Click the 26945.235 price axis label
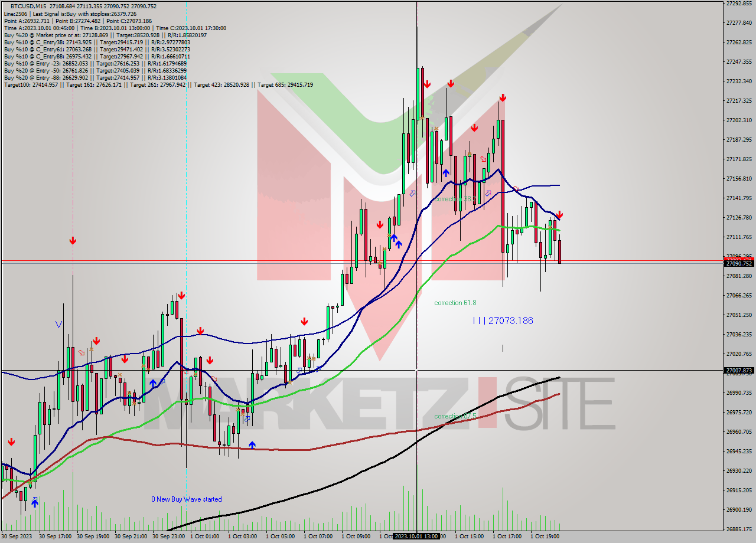Viewport: 756px width, 543px height. pos(739,451)
